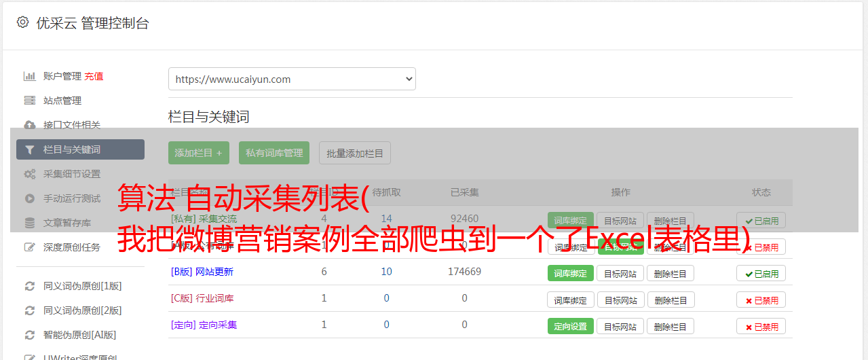Click the refresh icon for 智能伪原创[AI版]
This screenshot has height=360, width=868.
(30, 335)
